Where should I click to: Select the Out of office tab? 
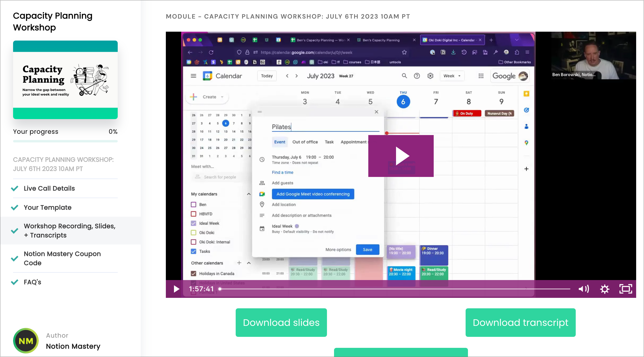305,142
